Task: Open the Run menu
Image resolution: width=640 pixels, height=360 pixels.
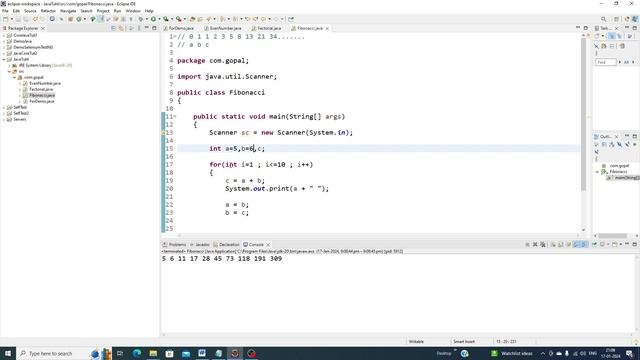Action: click(x=118, y=11)
